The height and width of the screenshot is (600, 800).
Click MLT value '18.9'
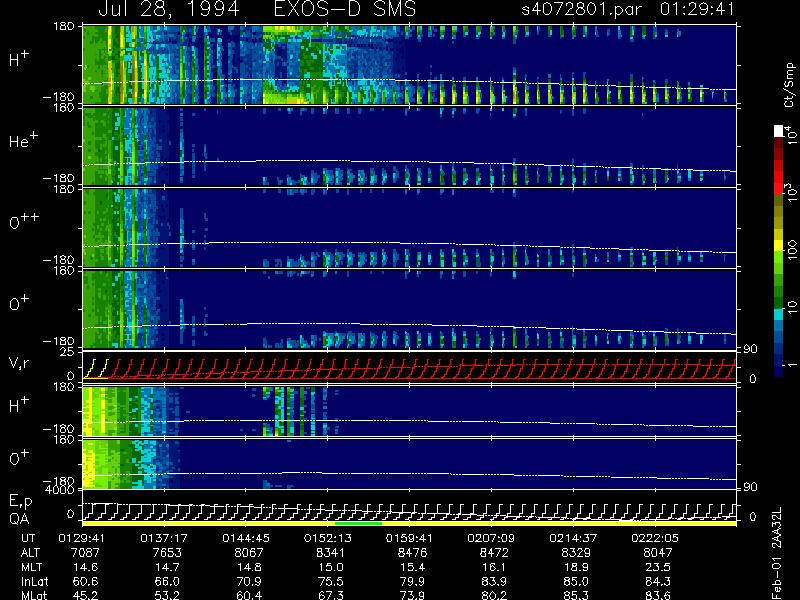click(576, 567)
